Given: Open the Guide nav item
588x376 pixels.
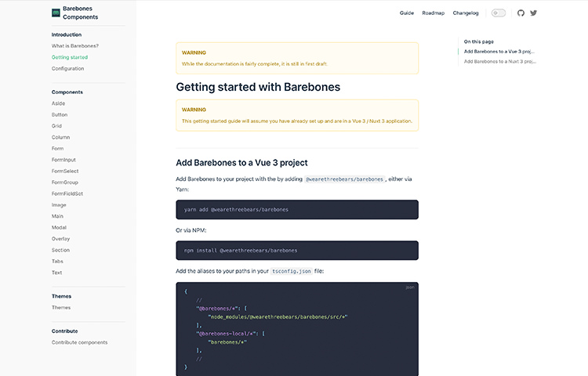Looking at the screenshot, I should point(406,13).
